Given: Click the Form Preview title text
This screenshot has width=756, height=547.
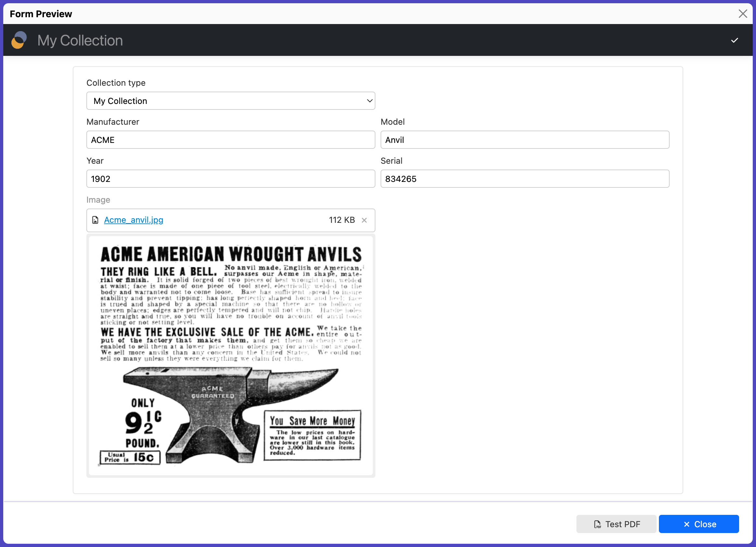Looking at the screenshot, I should point(41,14).
